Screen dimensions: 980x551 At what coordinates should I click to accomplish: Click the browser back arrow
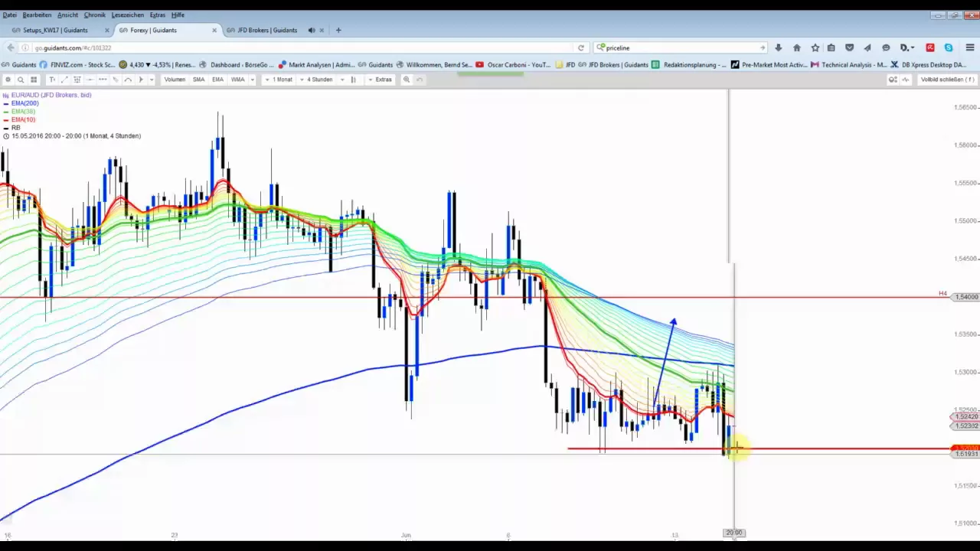click(11, 47)
